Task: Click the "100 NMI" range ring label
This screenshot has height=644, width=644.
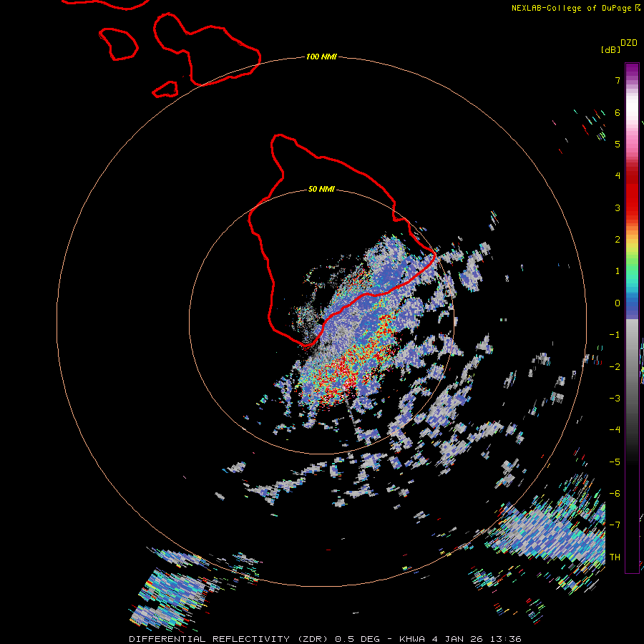Action: coord(321,57)
